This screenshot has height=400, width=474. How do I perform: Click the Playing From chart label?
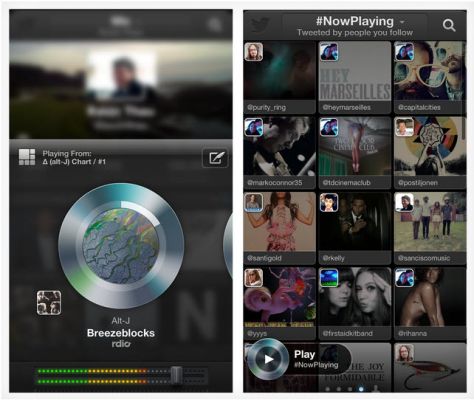click(x=74, y=158)
